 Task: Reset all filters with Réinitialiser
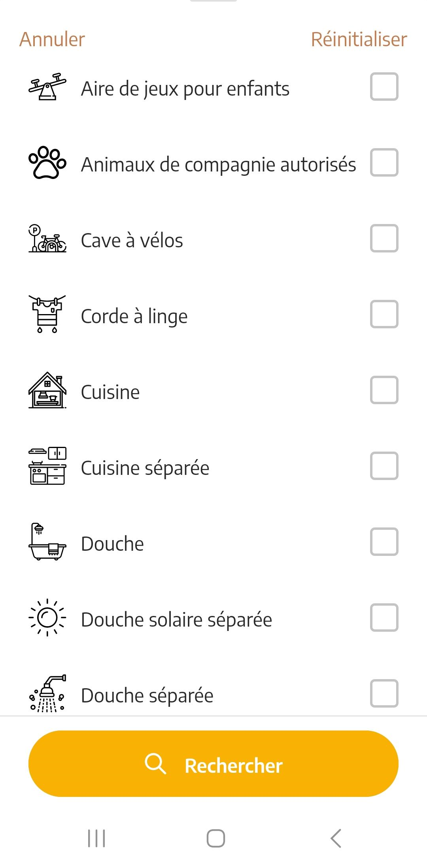[x=359, y=40]
